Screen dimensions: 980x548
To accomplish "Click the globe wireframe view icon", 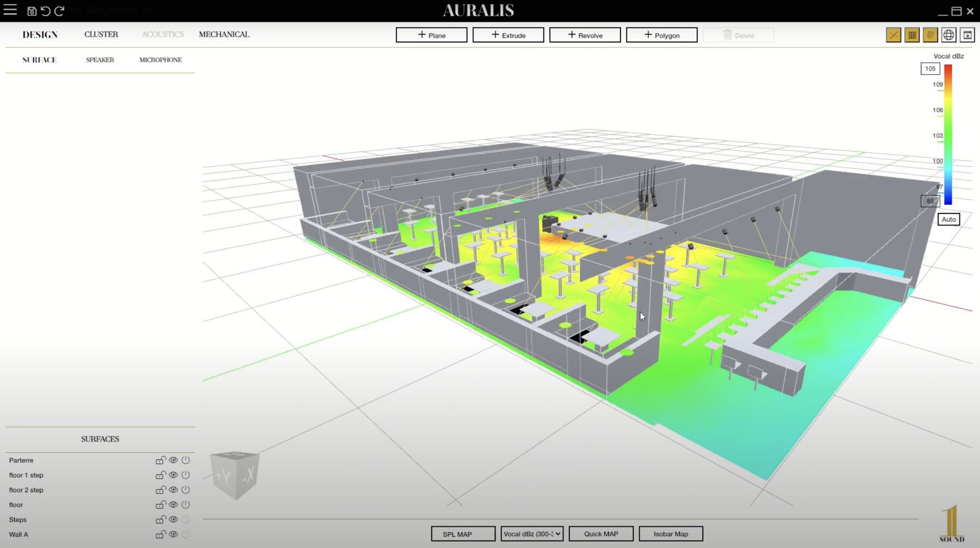I will [x=949, y=35].
